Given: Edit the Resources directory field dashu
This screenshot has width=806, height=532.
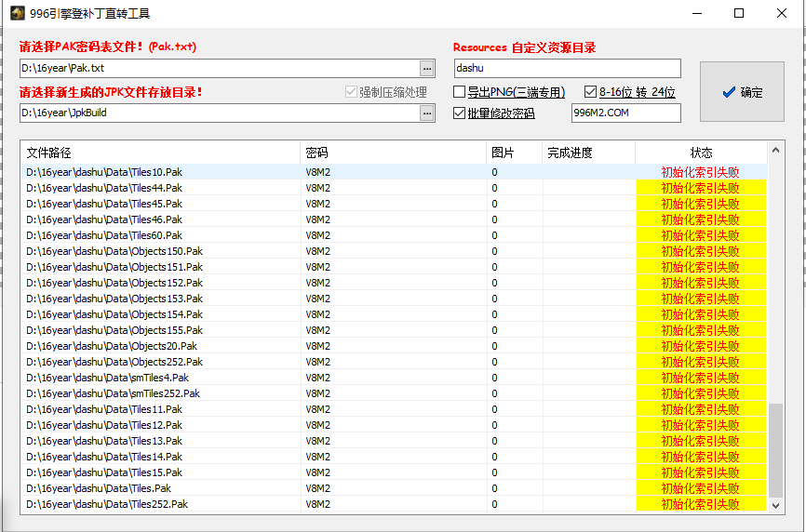Looking at the screenshot, I should click(567, 68).
